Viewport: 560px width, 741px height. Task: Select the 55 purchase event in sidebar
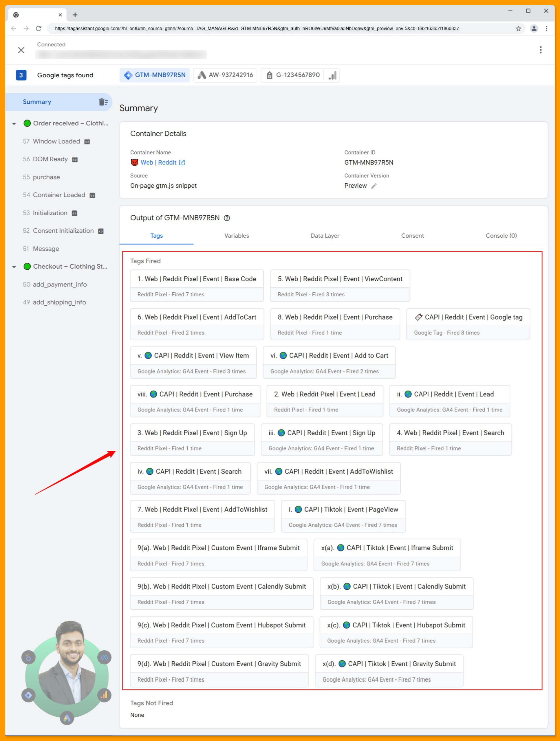tap(46, 177)
